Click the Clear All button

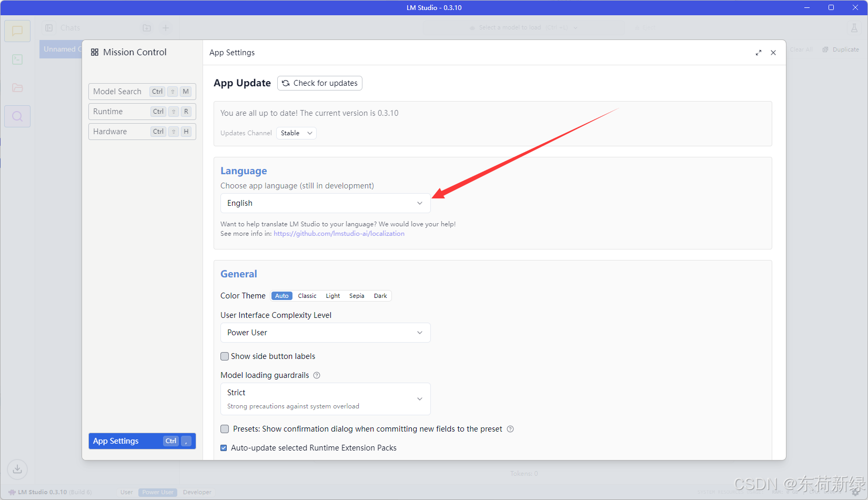click(801, 49)
